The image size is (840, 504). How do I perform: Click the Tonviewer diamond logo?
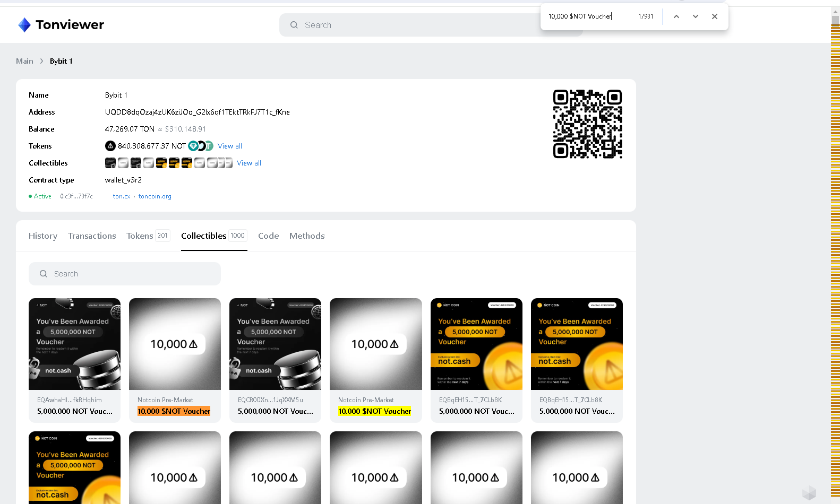(24, 25)
